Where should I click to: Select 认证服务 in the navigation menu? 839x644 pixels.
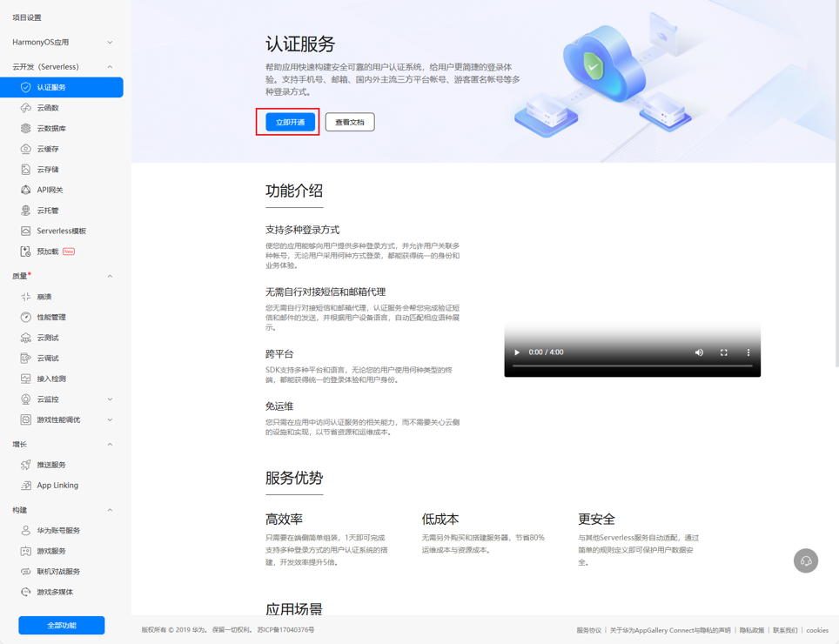pos(52,87)
